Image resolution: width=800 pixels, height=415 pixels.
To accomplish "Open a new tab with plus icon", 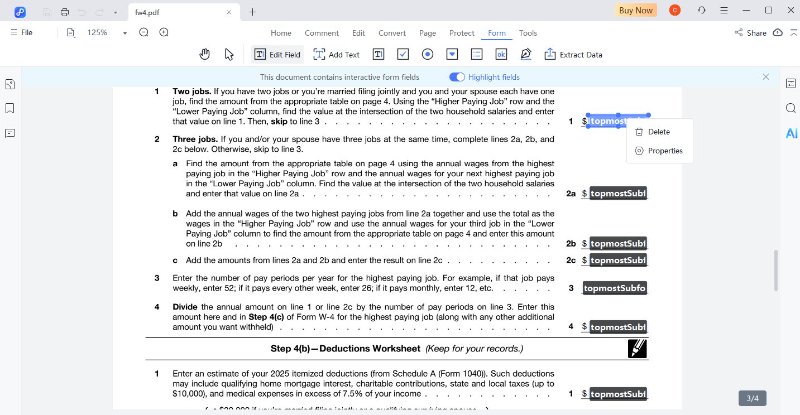I will pyautogui.click(x=252, y=12).
